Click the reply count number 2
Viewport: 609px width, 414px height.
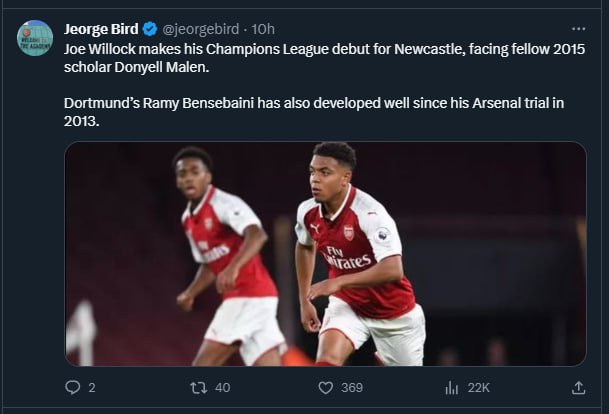pos(92,387)
